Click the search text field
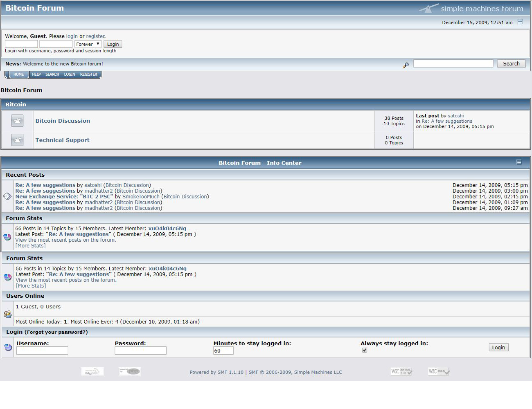Screen dimensions: 532x409 [453, 63]
